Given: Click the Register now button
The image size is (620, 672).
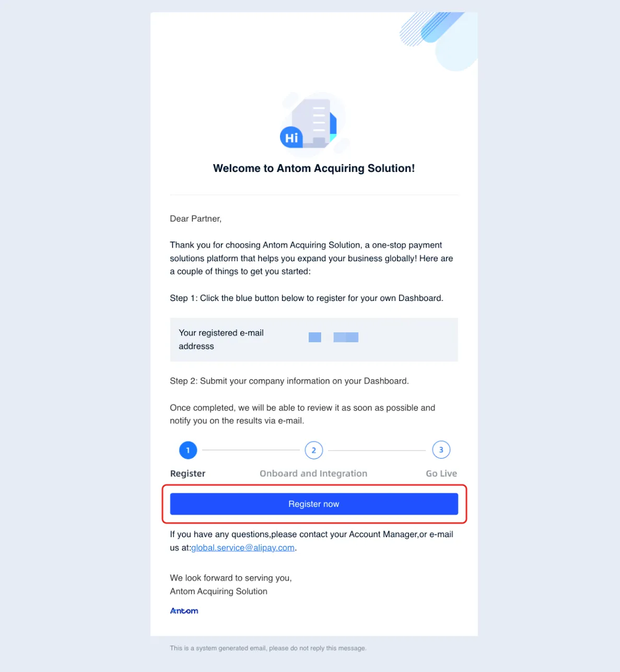Looking at the screenshot, I should 314,504.
